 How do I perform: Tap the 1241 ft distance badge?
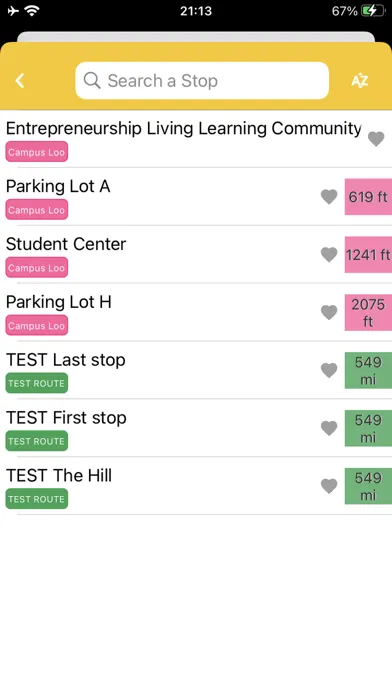point(368,254)
